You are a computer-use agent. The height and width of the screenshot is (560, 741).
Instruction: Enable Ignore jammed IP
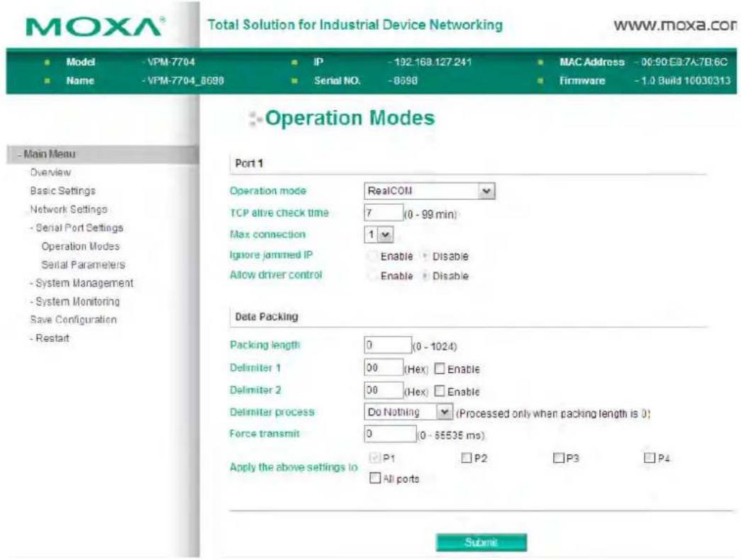click(x=373, y=256)
